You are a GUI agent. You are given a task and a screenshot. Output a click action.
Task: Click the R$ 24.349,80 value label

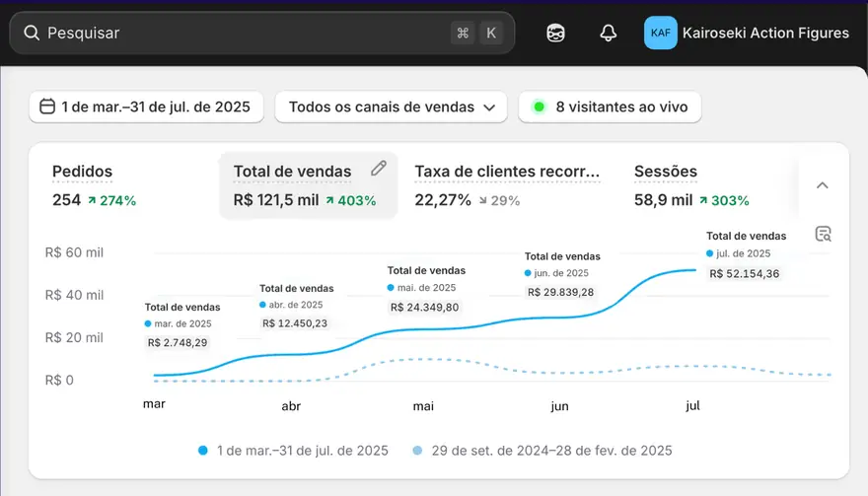[424, 308]
